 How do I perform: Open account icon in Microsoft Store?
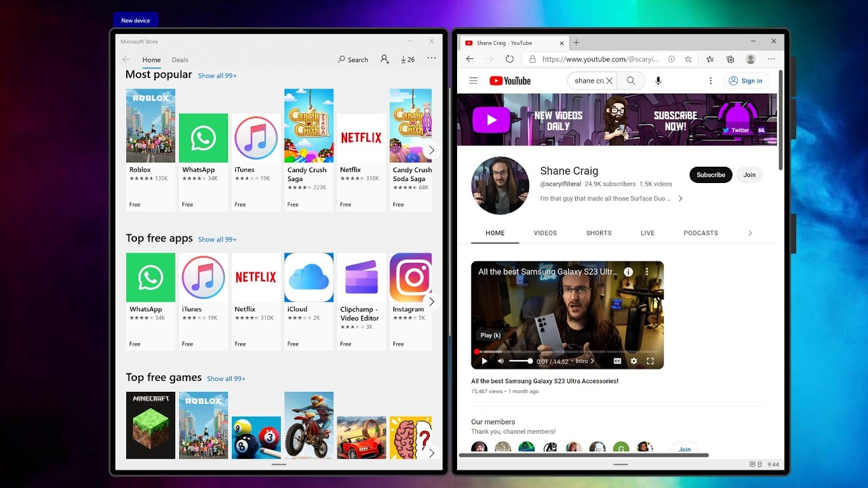[384, 60]
